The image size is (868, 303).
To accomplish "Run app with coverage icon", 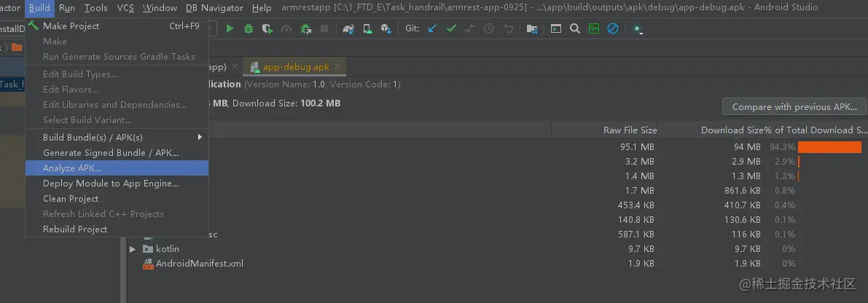I will tap(267, 28).
